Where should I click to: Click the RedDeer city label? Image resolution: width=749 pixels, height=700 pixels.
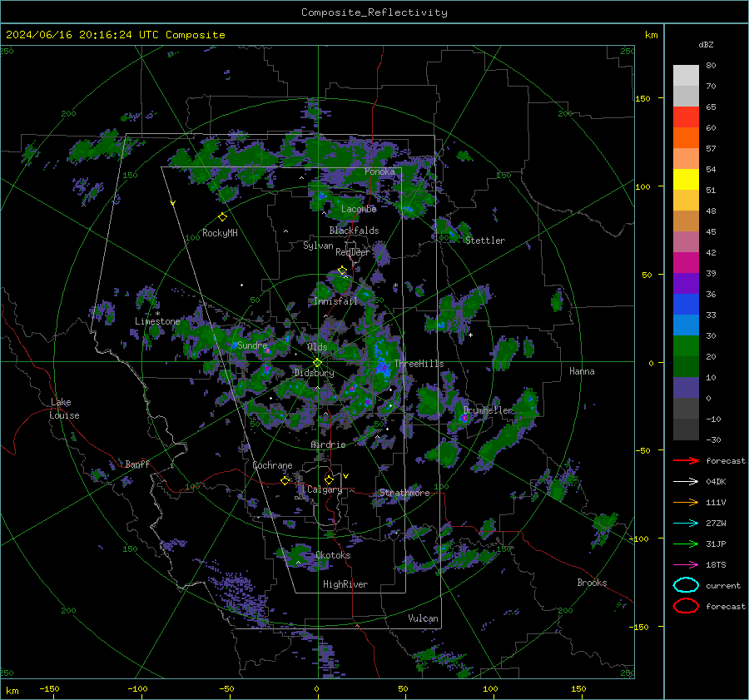pos(353,252)
